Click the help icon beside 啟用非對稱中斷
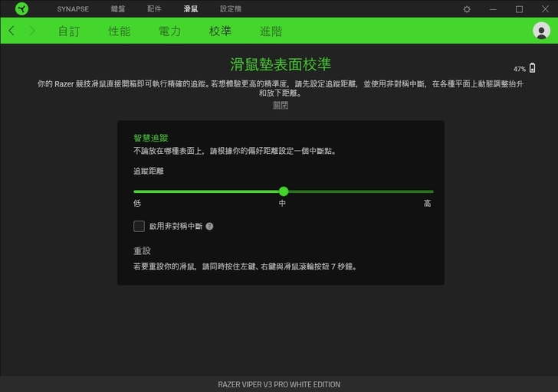 [209, 227]
